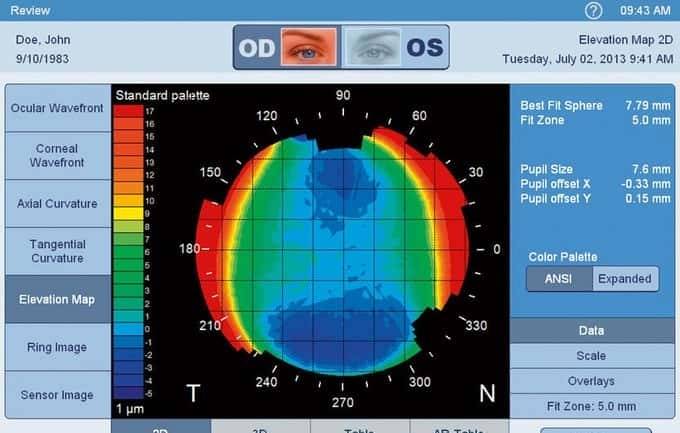
Task: Open the Ocular Wavefront view
Action: (58, 108)
